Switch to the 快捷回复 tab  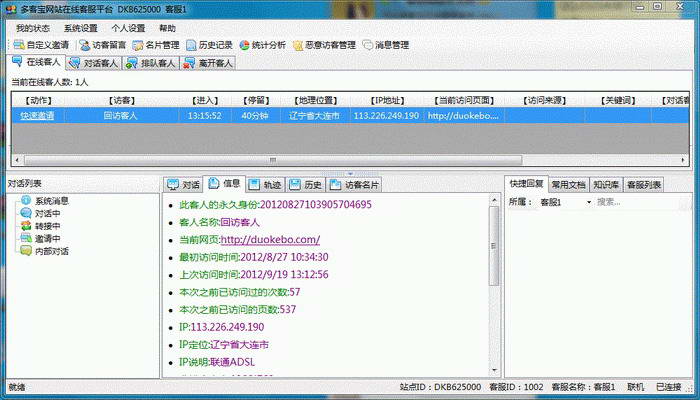point(526,183)
